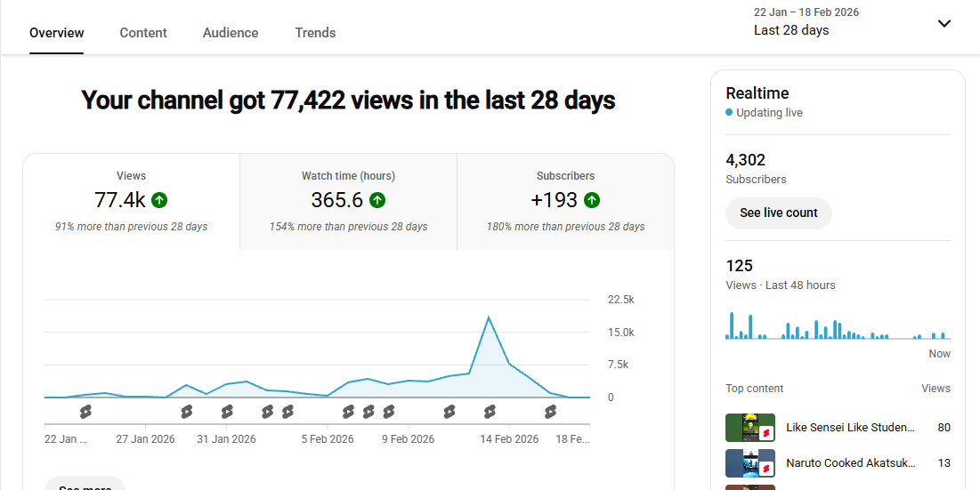Click the tallest bar in the Realtime 48-hour chart

click(x=732, y=325)
